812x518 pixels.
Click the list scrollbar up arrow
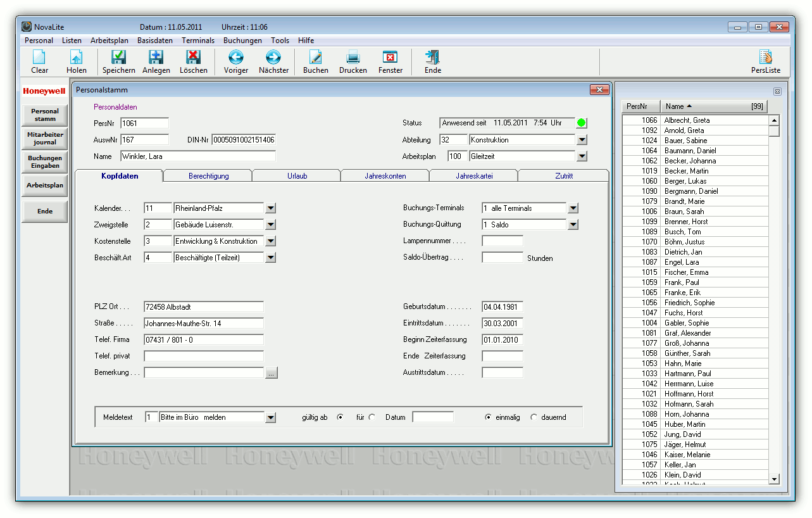pos(774,120)
